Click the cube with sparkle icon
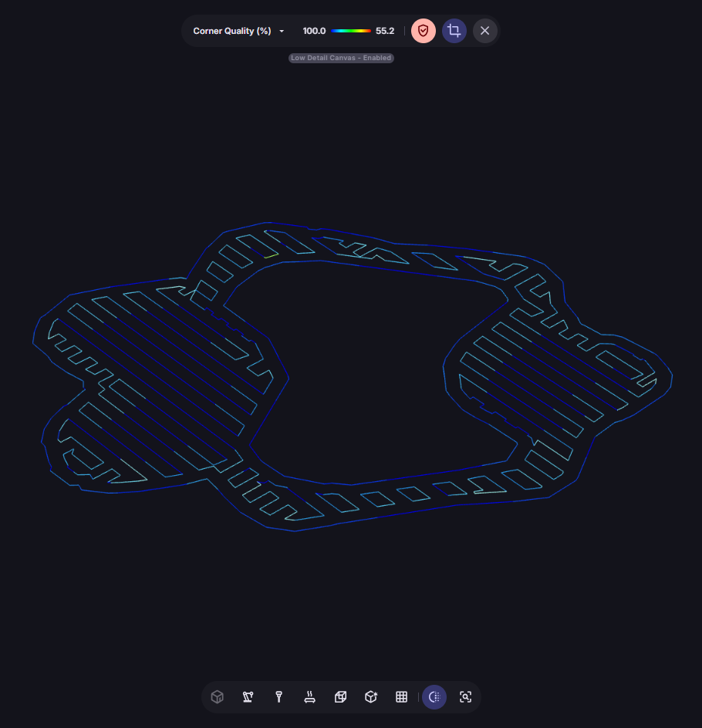Viewport: 702px width, 728px height. point(371,697)
